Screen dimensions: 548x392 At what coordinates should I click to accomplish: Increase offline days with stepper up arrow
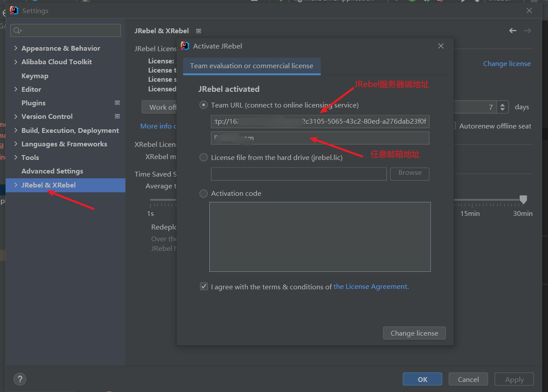pos(503,104)
